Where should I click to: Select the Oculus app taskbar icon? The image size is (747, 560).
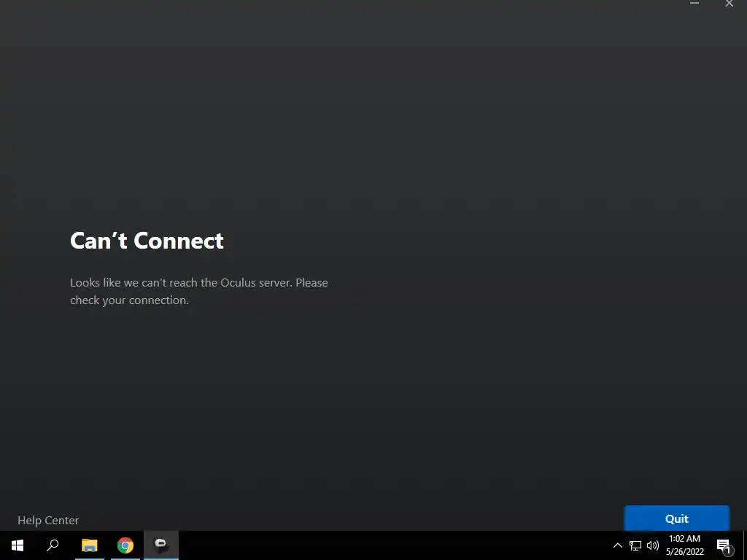click(x=161, y=545)
